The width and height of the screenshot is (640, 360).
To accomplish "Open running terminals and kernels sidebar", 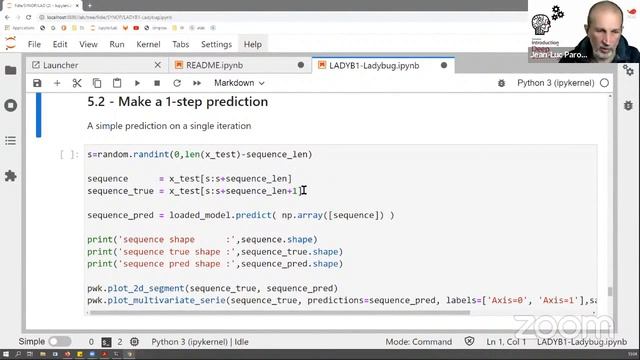I will (11, 105).
